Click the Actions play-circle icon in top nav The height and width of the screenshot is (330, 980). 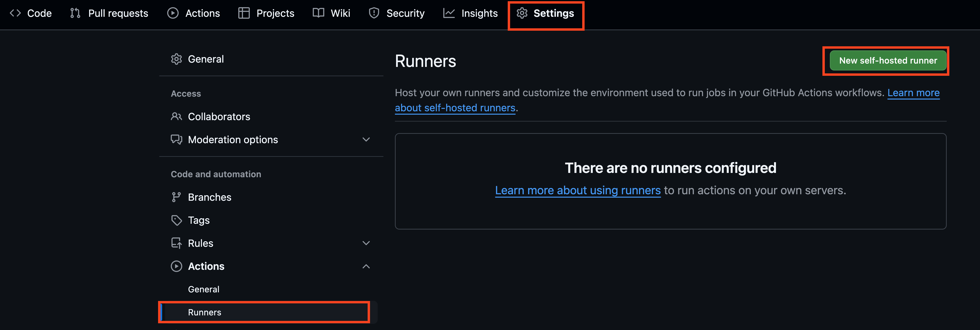(x=173, y=13)
